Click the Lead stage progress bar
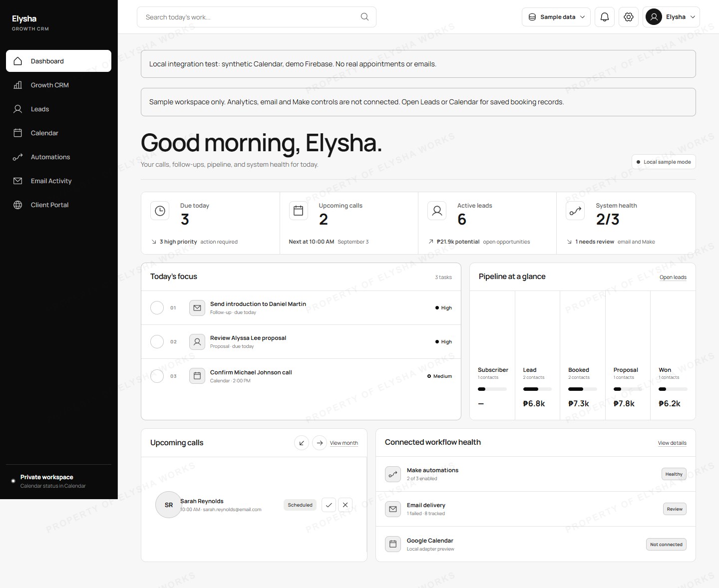Image resolution: width=719 pixels, height=588 pixels. point(537,389)
